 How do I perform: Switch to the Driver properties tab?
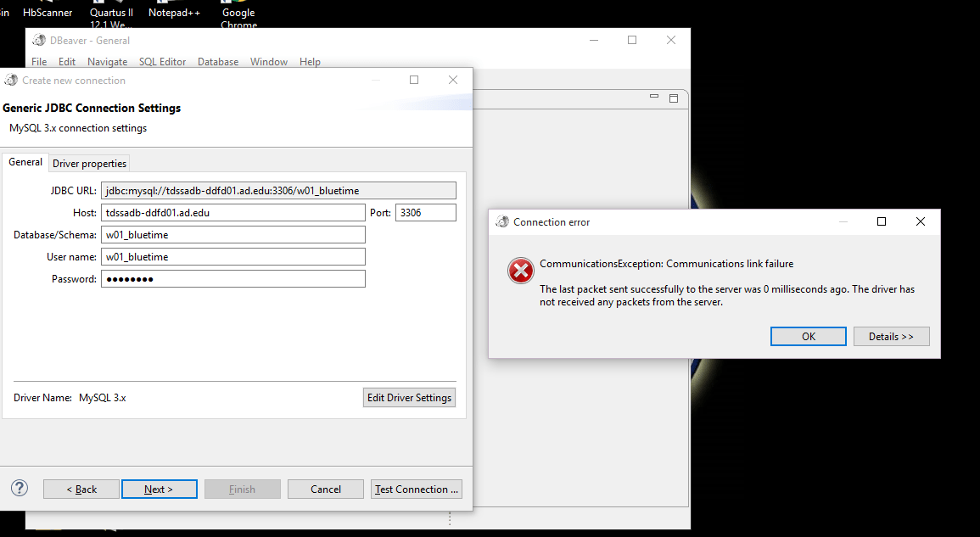coord(89,162)
